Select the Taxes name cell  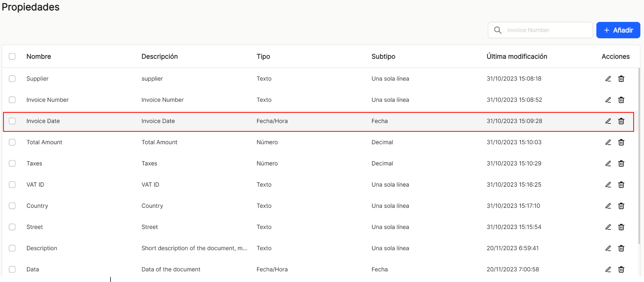pos(34,164)
